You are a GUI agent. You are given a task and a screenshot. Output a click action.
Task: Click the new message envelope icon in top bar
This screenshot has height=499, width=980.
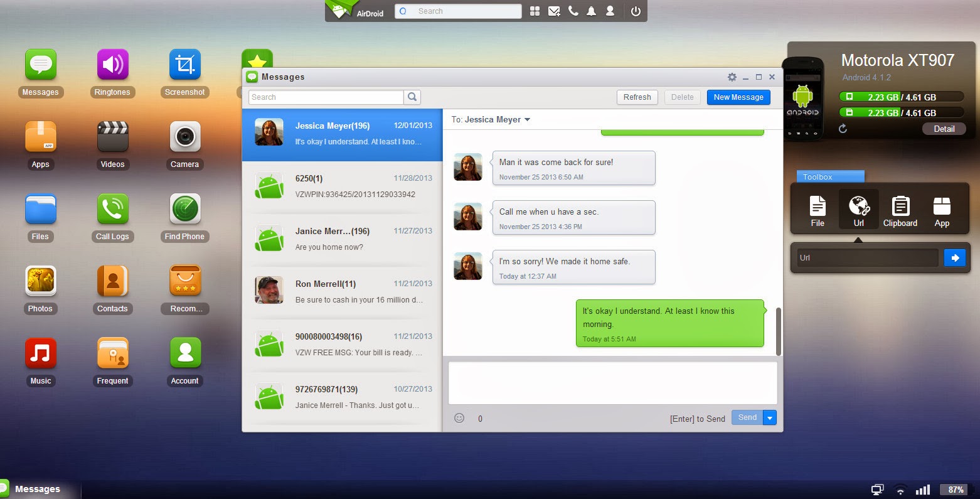(x=554, y=11)
